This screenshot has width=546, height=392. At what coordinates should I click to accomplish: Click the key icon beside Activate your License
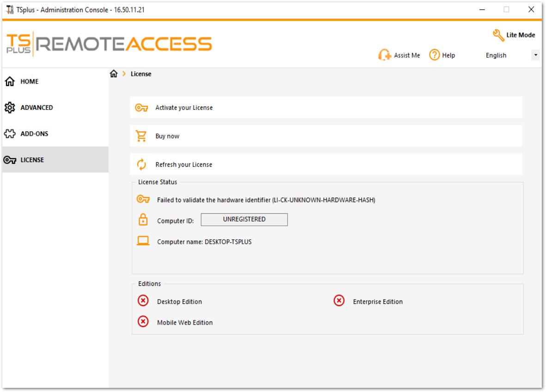pos(142,107)
